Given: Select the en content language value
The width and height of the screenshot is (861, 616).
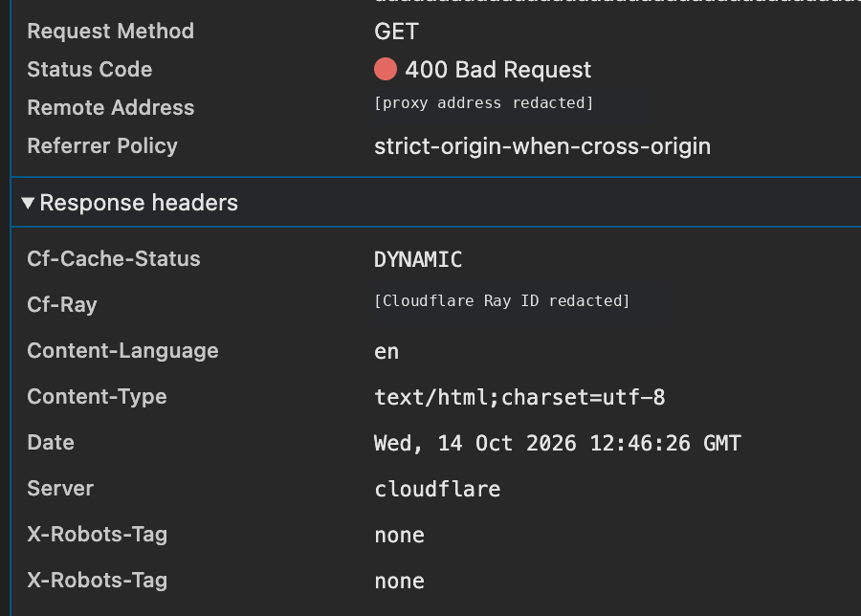Looking at the screenshot, I should coord(386,352).
